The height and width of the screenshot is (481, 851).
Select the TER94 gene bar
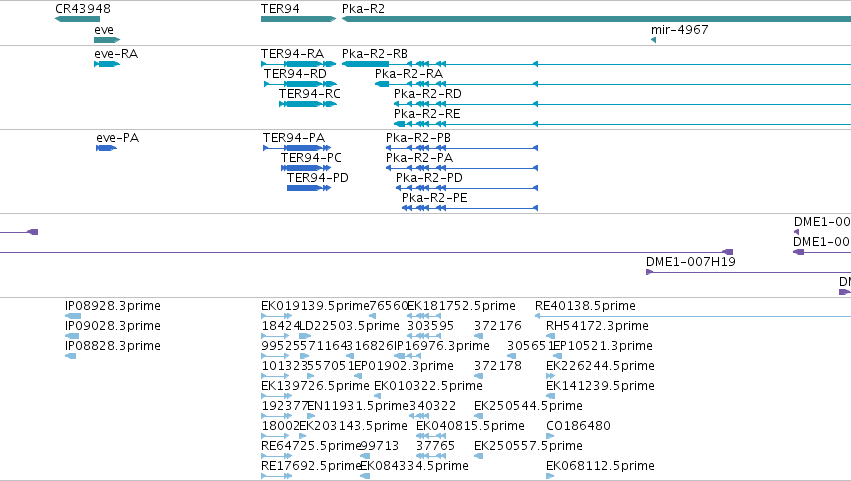point(299,20)
